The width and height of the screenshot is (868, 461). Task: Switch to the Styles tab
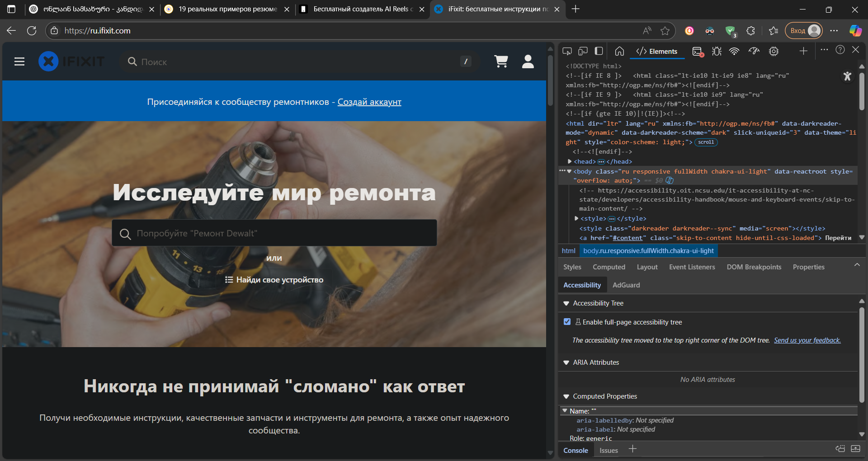(x=572, y=267)
